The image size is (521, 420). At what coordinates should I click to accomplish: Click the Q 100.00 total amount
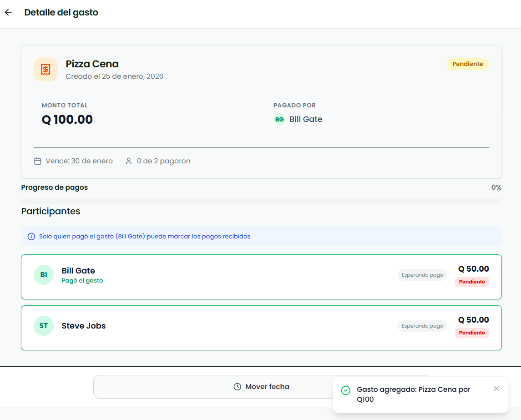tap(67, 120)
